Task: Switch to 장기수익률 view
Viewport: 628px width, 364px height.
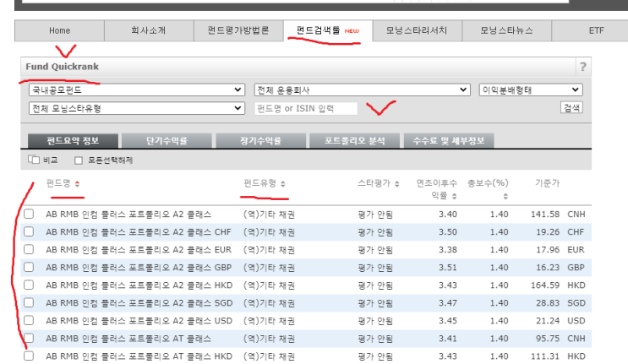Action: coord(260,141)
